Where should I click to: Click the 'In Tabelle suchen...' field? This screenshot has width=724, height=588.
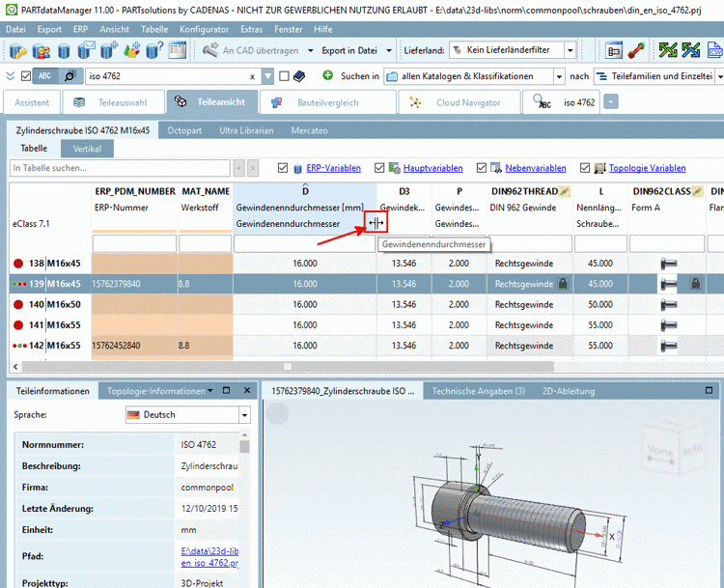point(120,168)
